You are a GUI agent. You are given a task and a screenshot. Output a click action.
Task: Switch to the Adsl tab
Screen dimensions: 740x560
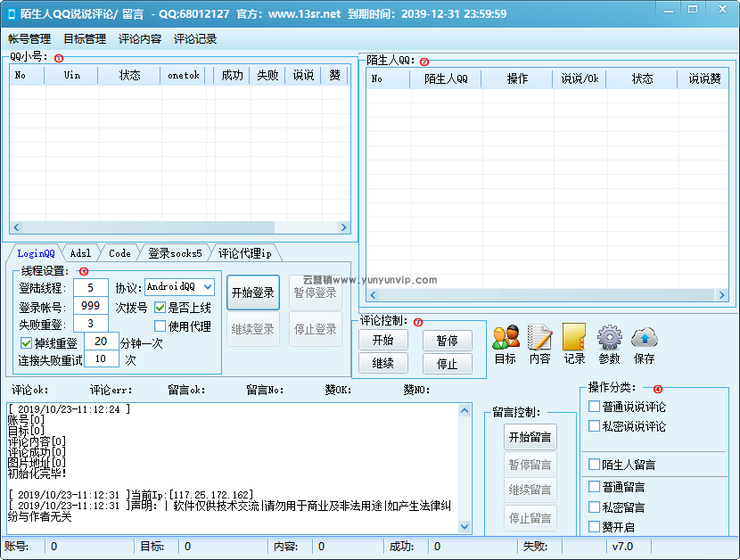(81, 253)
